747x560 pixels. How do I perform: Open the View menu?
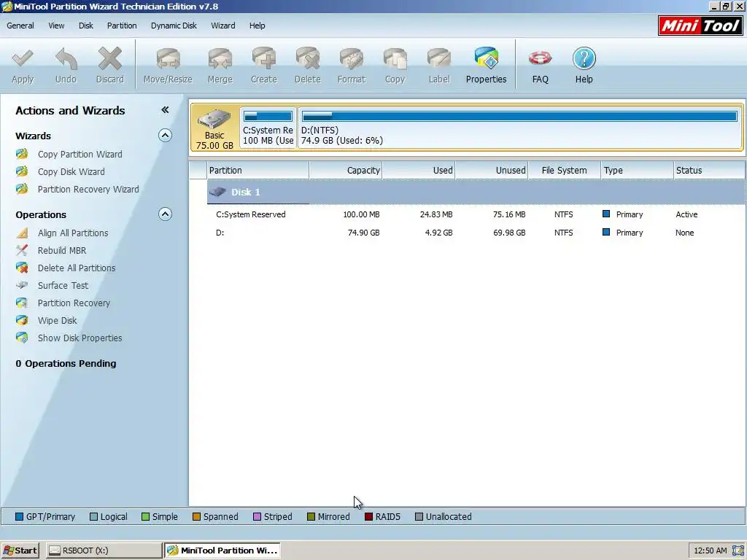coord(56,26)
